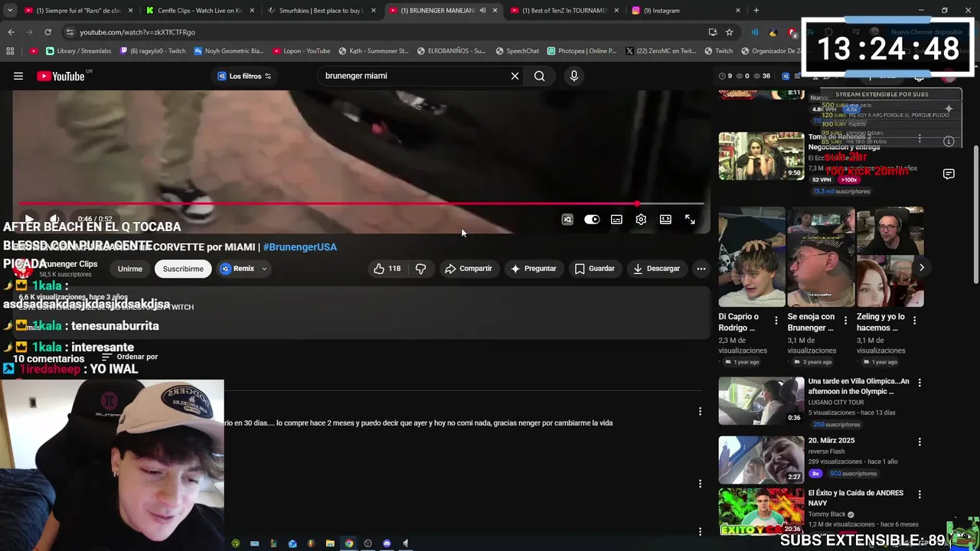The width and height of the screenshot is (980, 551).
Task: Open options for Una tarde en Villa Olimpica video
Action: click(x=920, y=382)
